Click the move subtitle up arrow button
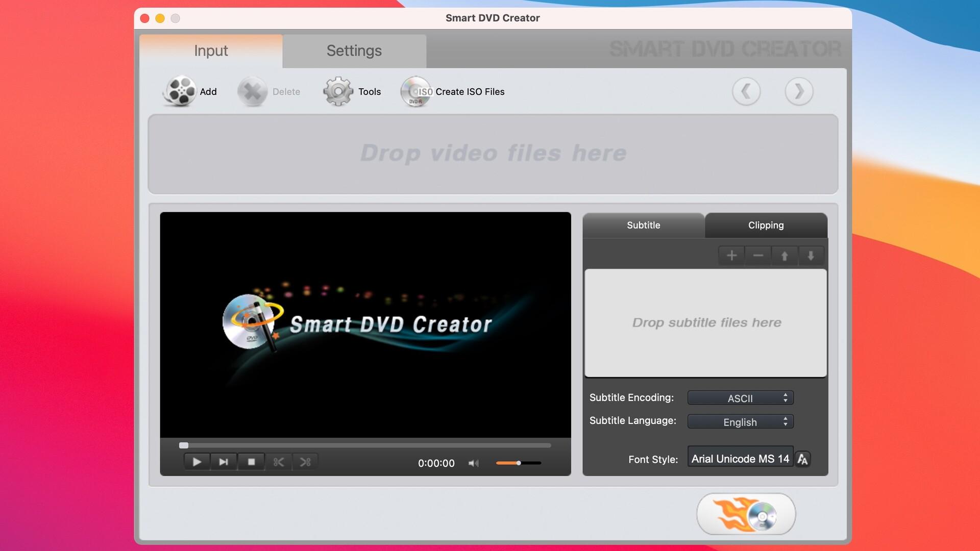The width and height of the screenshot is (980, 551). pos(784,256)
